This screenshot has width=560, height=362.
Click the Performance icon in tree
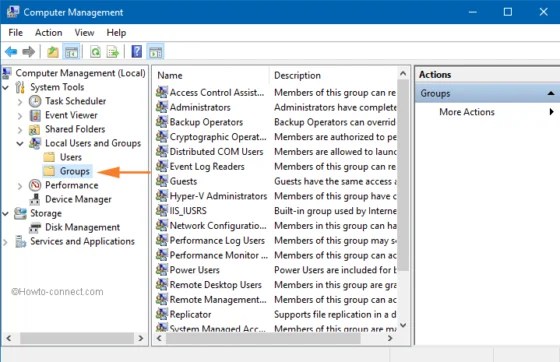[35, 185]
